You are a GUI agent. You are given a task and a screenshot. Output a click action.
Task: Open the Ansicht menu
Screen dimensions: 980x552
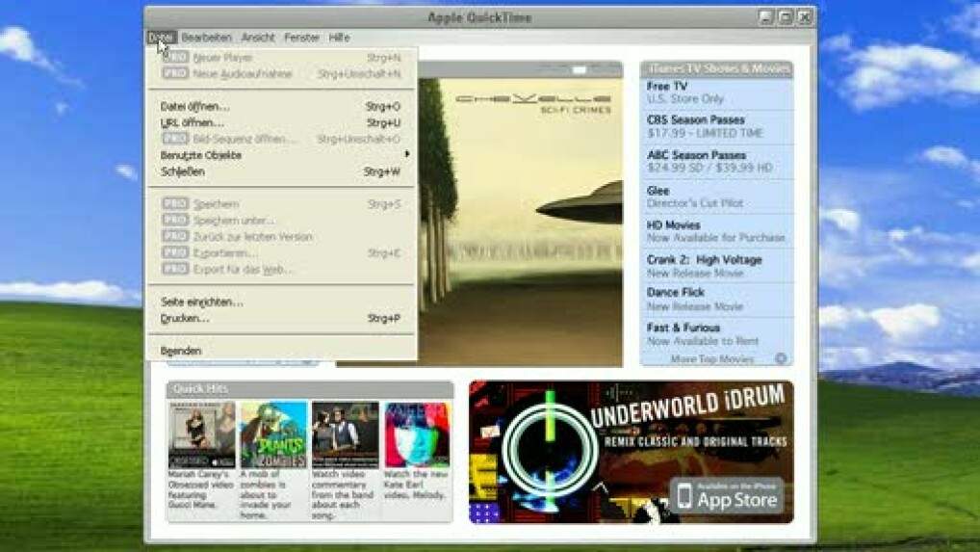click(258, 38)
